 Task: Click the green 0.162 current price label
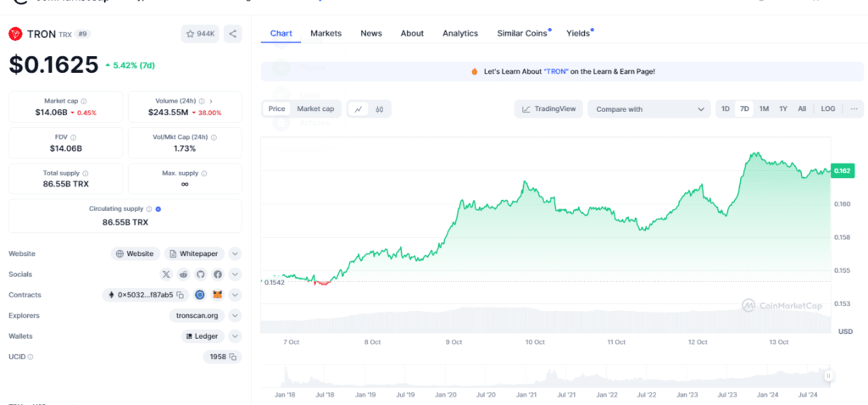click(x=843, y=171)
